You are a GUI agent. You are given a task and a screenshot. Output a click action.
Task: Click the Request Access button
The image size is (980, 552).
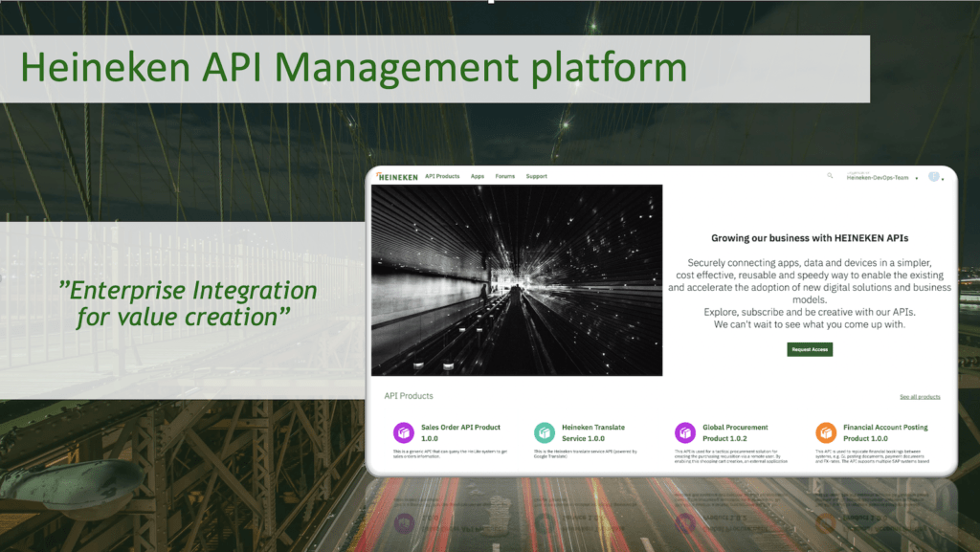(810, 349)
